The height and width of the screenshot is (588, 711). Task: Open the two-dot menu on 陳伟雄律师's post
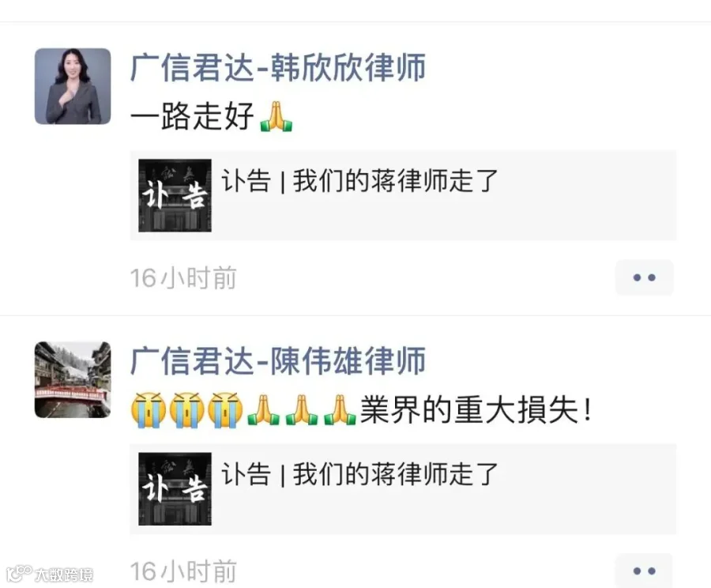click(x=644, y=571)
